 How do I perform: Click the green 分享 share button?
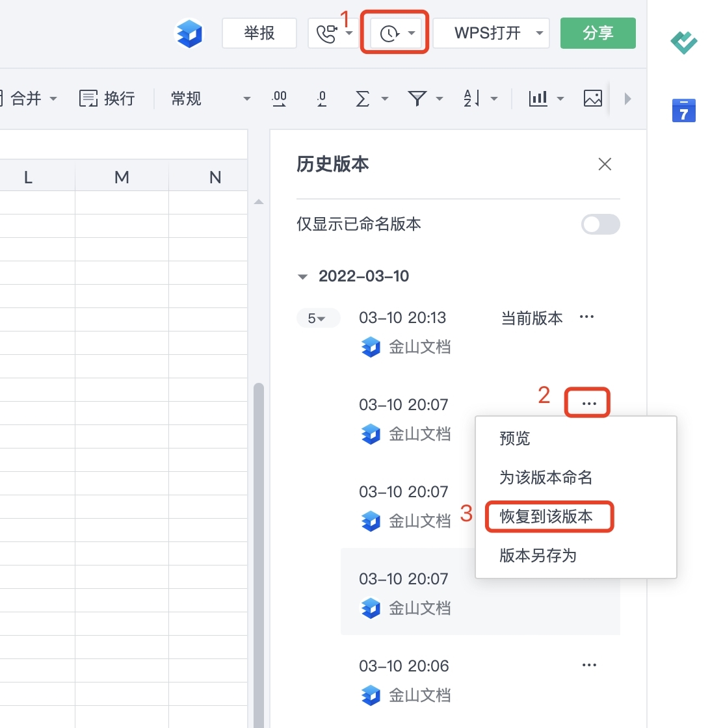598,32
